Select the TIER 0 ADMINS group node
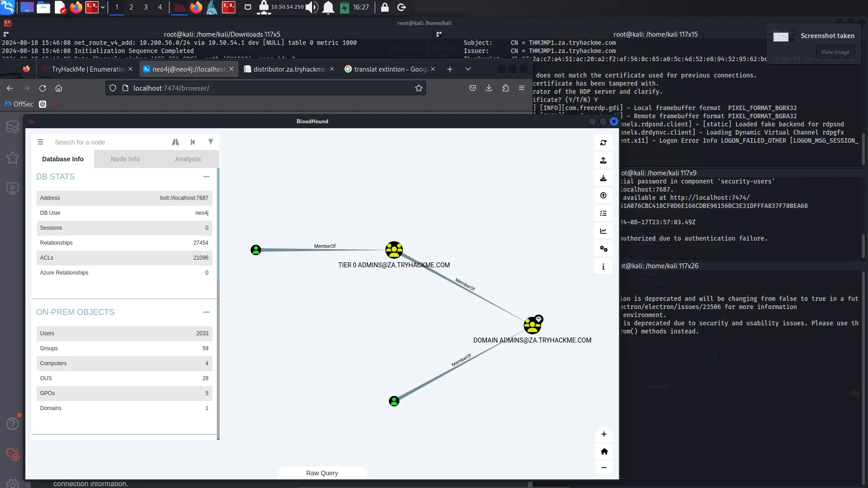The height and width of the screenshot is (488, 868). [394, 250]
